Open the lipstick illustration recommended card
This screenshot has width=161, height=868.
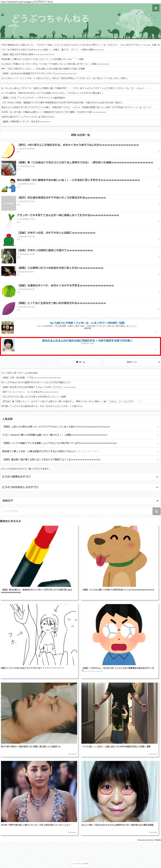pyautogui.click(x=39, y=562)
